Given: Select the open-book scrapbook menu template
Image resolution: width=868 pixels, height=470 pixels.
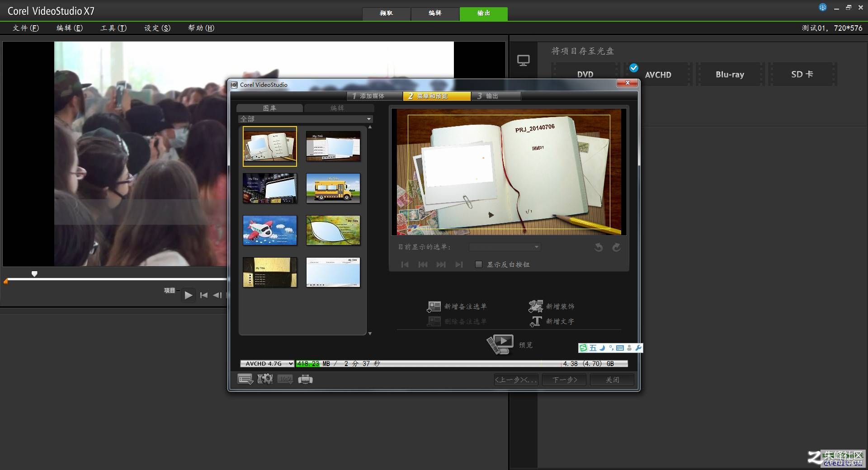Looking at the screenshot, I should pyautogui.click(x=270, y=146).
